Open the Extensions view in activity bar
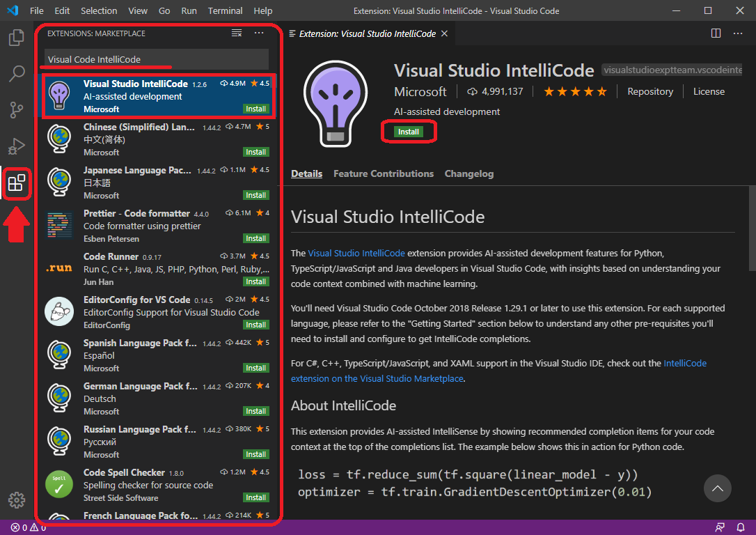 pyautogui.click(x=17, y=183)
